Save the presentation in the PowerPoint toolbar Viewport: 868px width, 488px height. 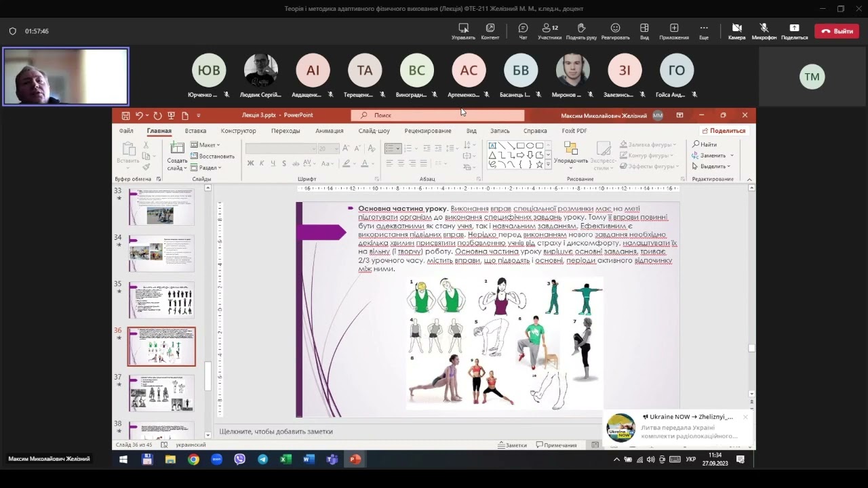point(125,116)
